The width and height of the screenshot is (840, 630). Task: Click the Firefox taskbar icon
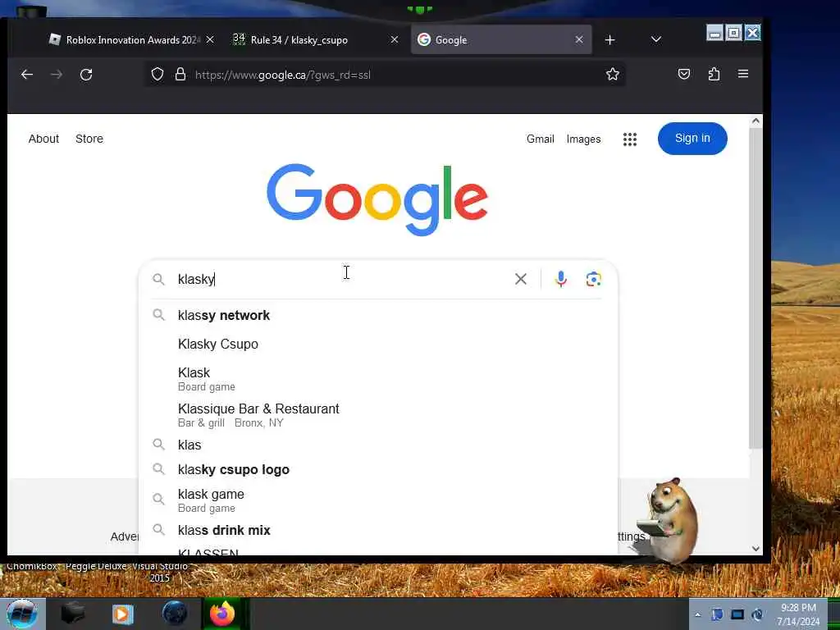pos(222,614)
